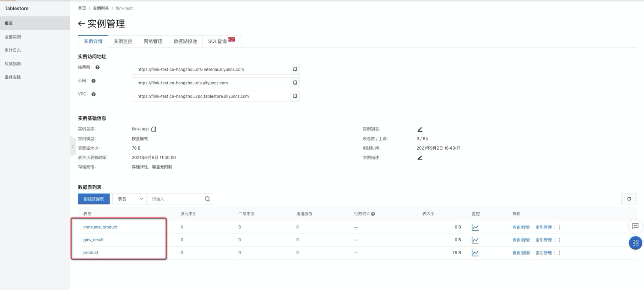Click the Tablestore title in the sidebar
Image resolution: width=644 pixels, height=290 pixels.
[x=17, y=9]
